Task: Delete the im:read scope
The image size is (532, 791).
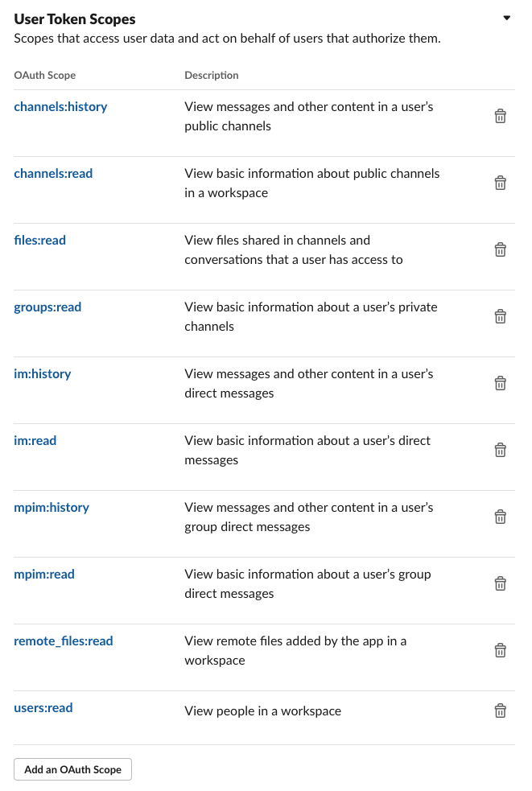Action: click(x=500, y=449)
